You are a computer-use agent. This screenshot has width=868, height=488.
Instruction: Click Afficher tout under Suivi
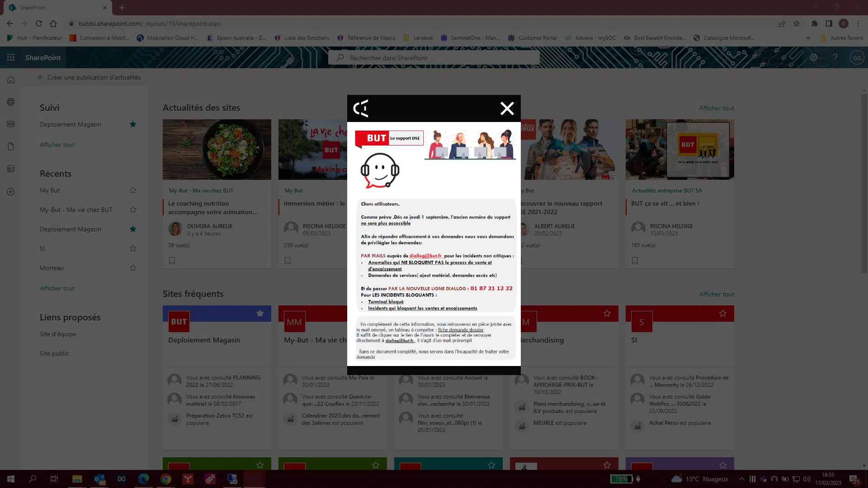tap(57, 145)
